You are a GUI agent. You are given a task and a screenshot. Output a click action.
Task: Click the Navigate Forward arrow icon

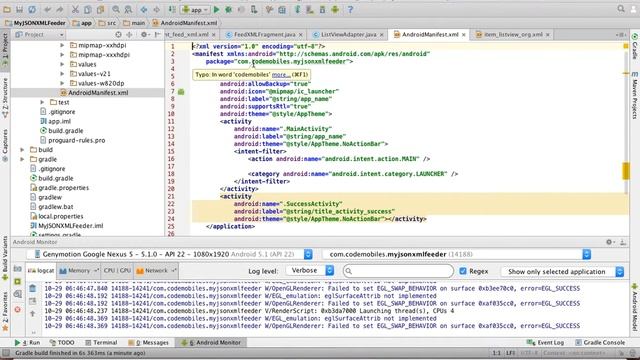click(x=156, y=9)
